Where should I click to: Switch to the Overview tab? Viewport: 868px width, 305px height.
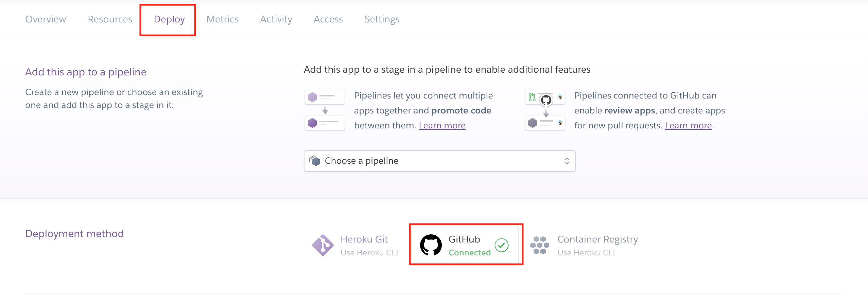click(x=46, y=19)
